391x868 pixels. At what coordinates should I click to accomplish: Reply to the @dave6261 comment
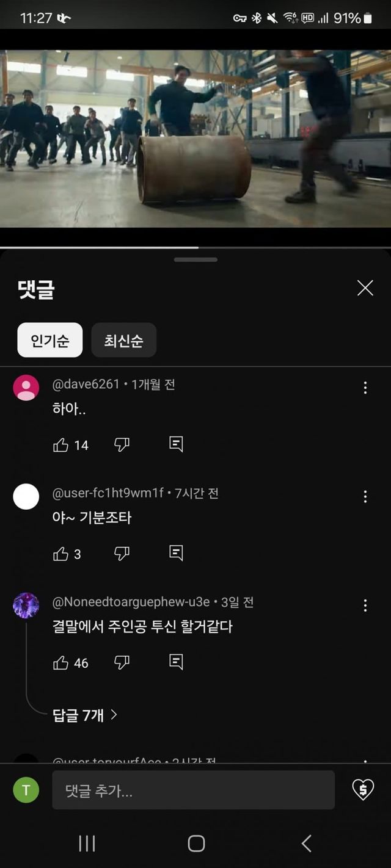(176, 444)
